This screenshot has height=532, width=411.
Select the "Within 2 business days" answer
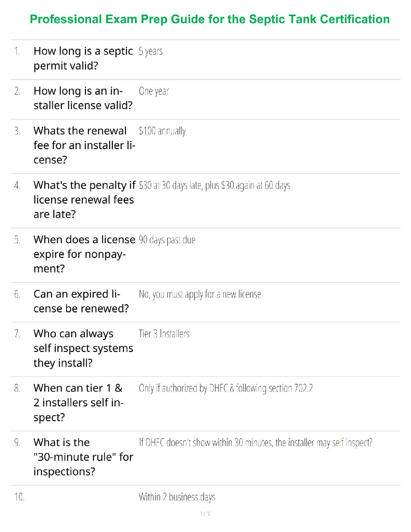click(177, 497)
